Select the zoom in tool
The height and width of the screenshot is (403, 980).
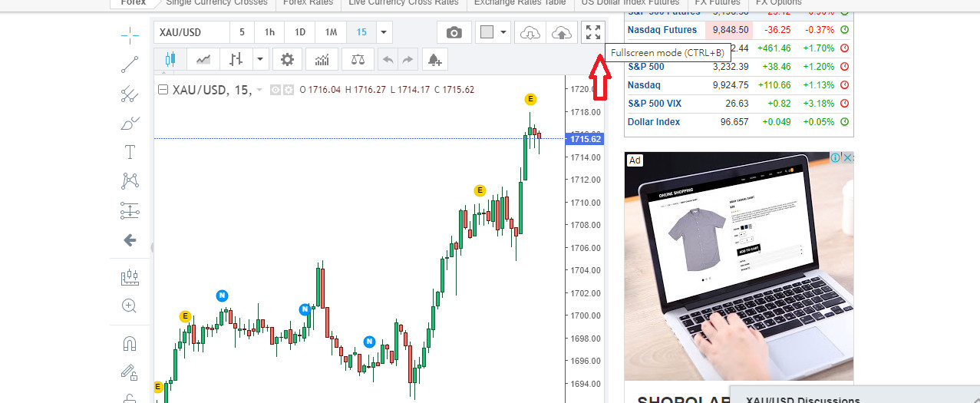tap(130, 306)
